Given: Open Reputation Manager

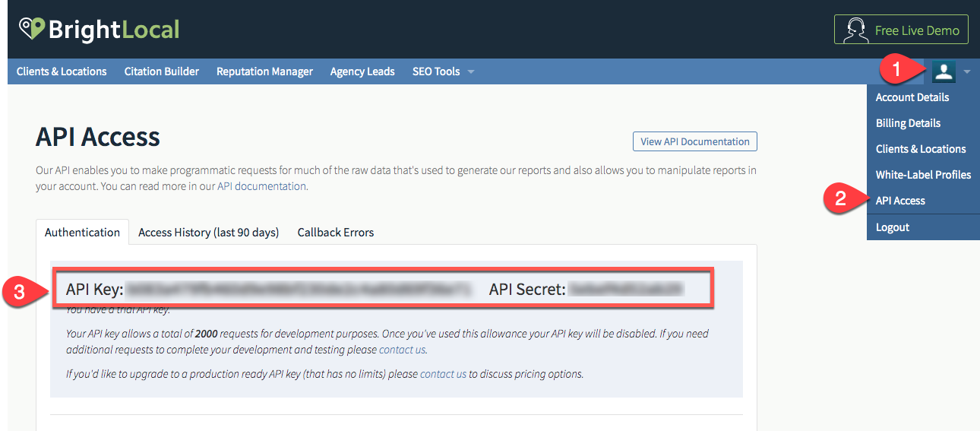Looking at the screenshot, I should pyautogui.click(x=264, y=71).
